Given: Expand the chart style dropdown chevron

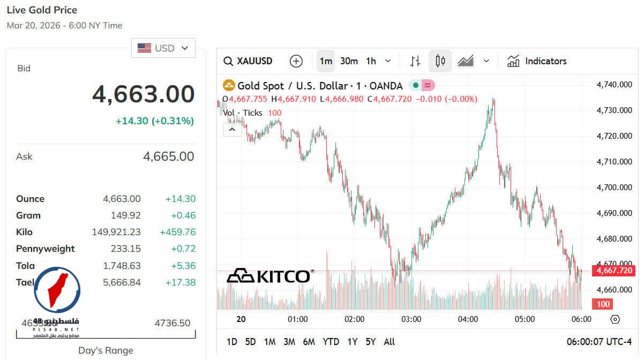Looking at the screenshot, I should coord(486,61).
